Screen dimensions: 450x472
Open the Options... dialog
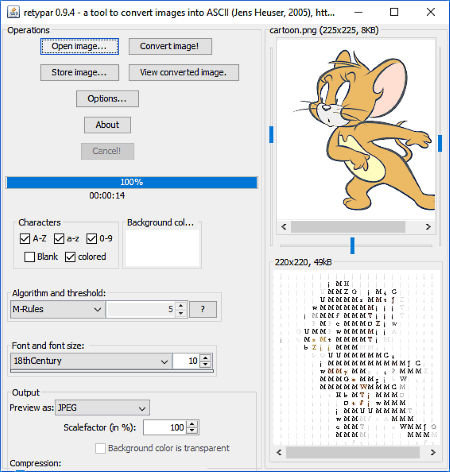point(107,99)
